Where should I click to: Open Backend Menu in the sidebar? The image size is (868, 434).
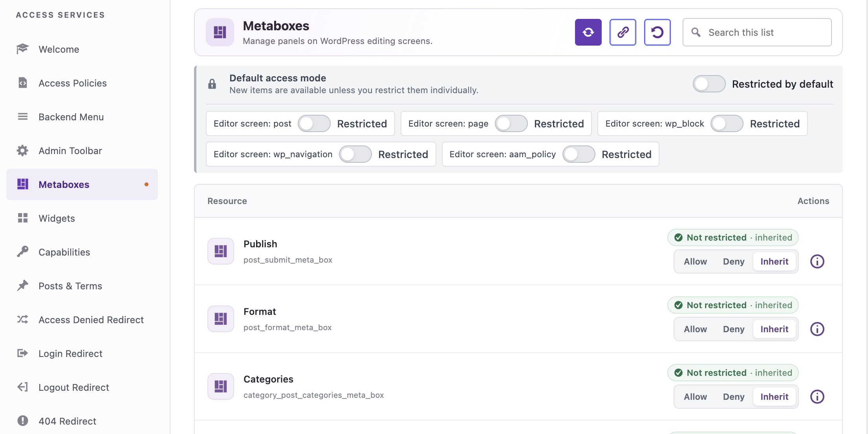coord(82,117)
